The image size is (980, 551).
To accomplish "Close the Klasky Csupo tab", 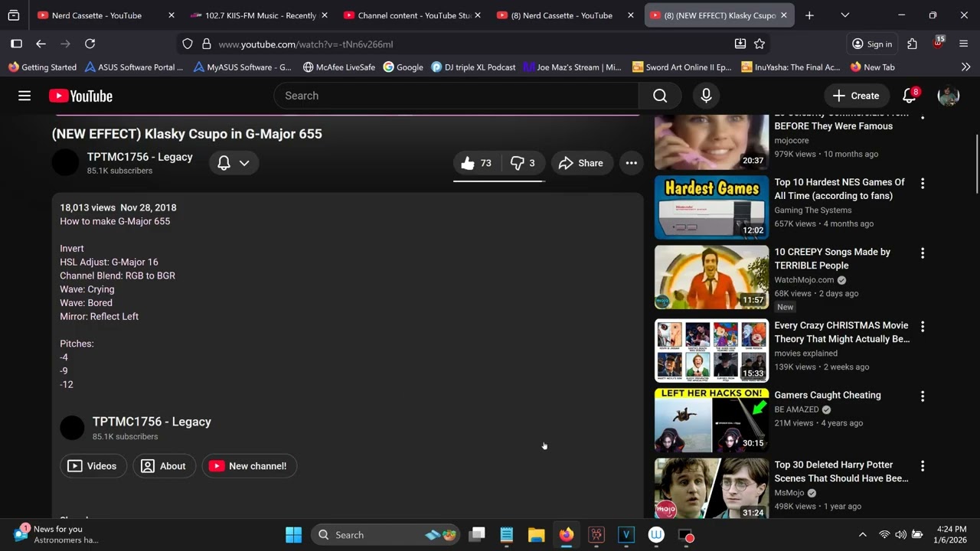I will (784, 15).
